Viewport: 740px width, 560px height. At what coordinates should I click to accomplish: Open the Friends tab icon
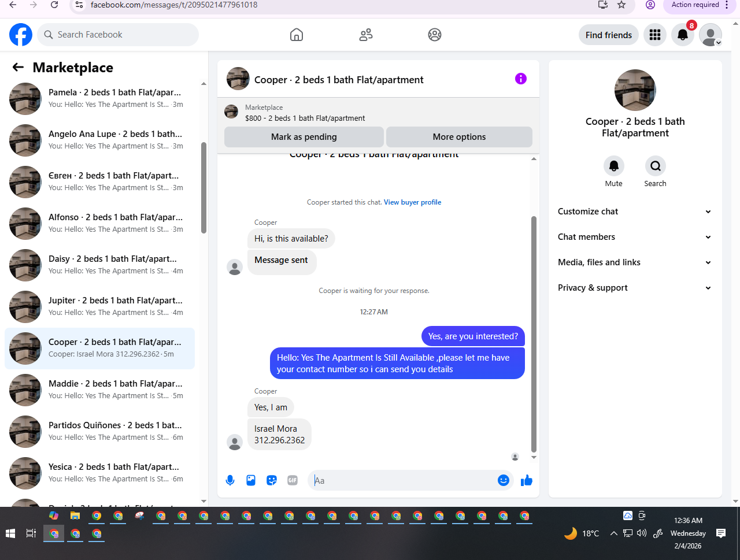point(366,35)
